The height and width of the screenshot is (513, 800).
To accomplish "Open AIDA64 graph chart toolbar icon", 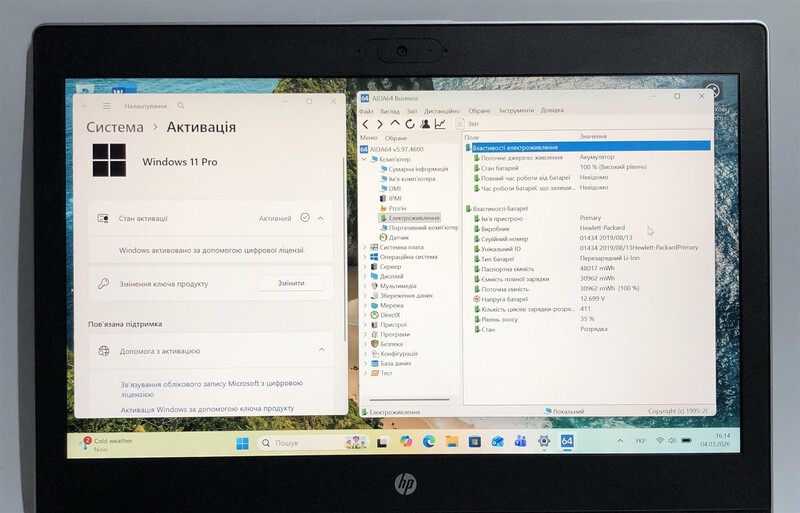I will pos(440,124).
